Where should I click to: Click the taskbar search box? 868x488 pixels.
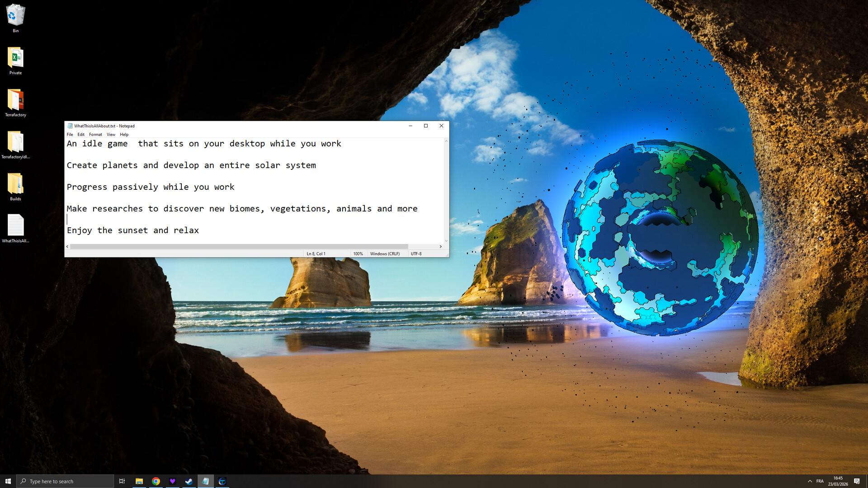[66, 481]
